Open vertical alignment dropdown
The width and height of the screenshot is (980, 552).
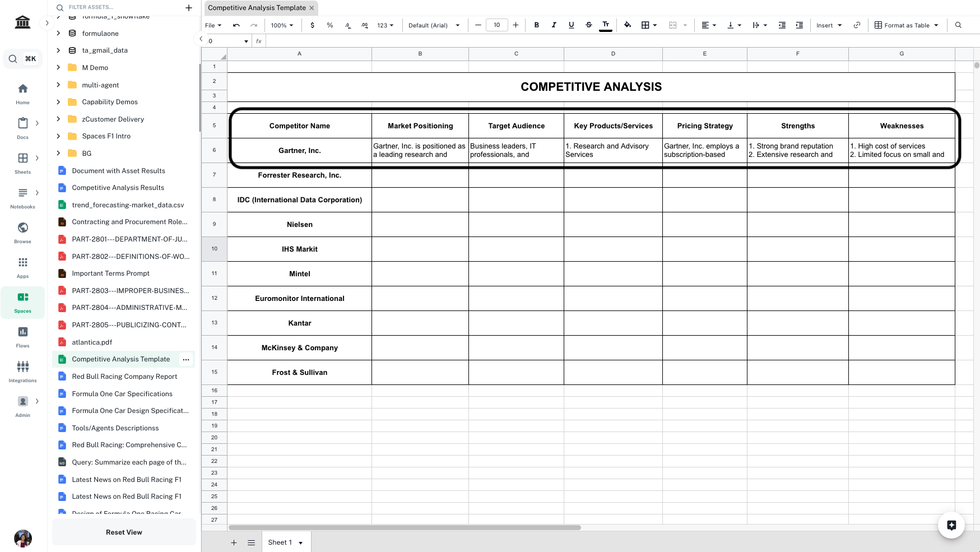[x=734, y=25]
